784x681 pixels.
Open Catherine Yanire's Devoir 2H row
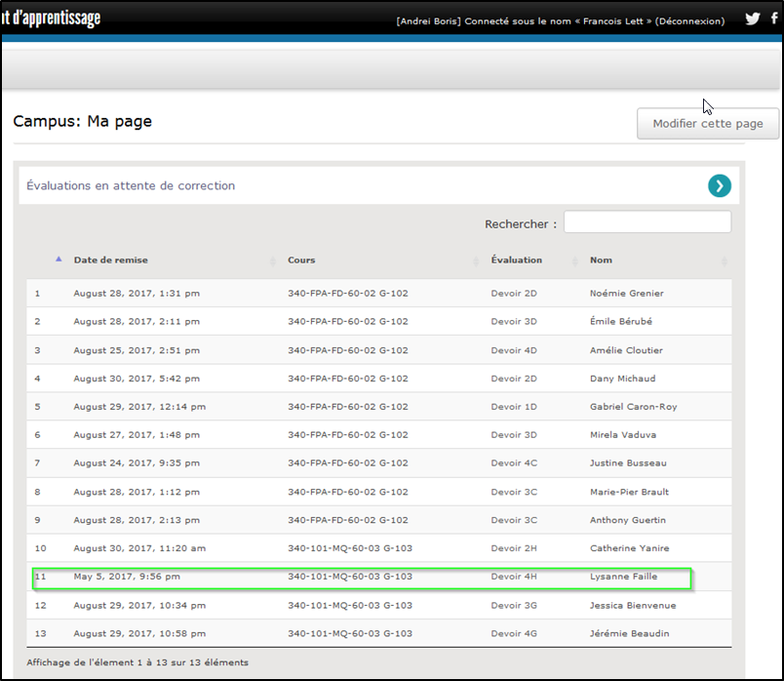click(x=361, y=548)
